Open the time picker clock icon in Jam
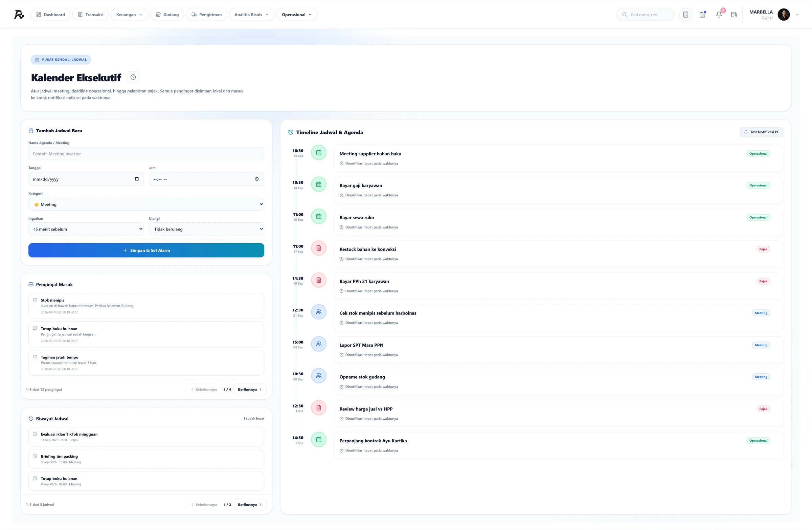 [256, 179]
